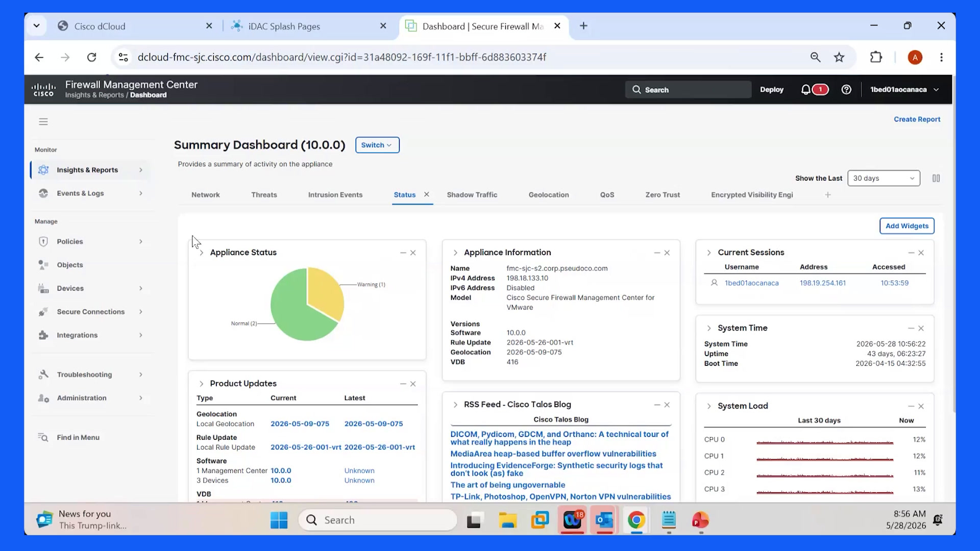Click the yellow Warning pie slice

coord(327,293)
